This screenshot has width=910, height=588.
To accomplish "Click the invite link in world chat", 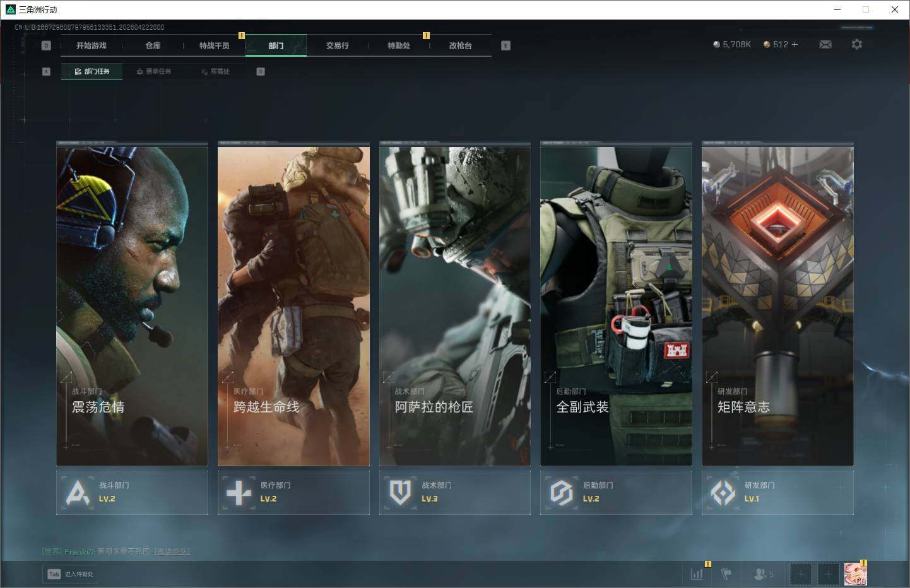I will tap(172, 551).
